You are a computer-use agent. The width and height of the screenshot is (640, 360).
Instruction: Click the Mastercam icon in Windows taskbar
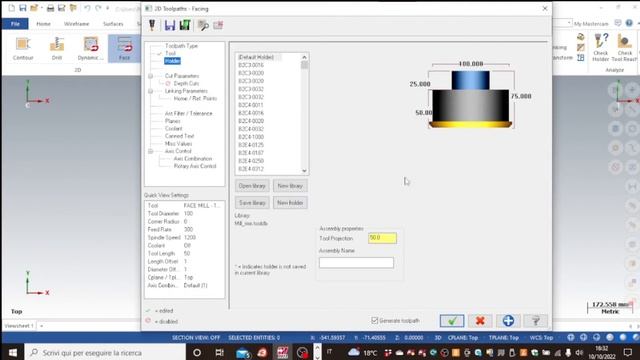click(282, 353)
